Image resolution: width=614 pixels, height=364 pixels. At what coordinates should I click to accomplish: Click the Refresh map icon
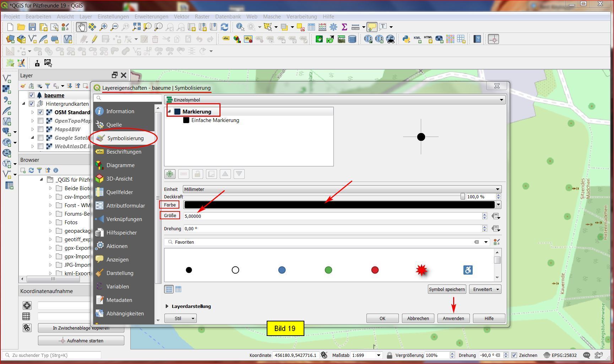pyautogui.click(x=224, y=27)
